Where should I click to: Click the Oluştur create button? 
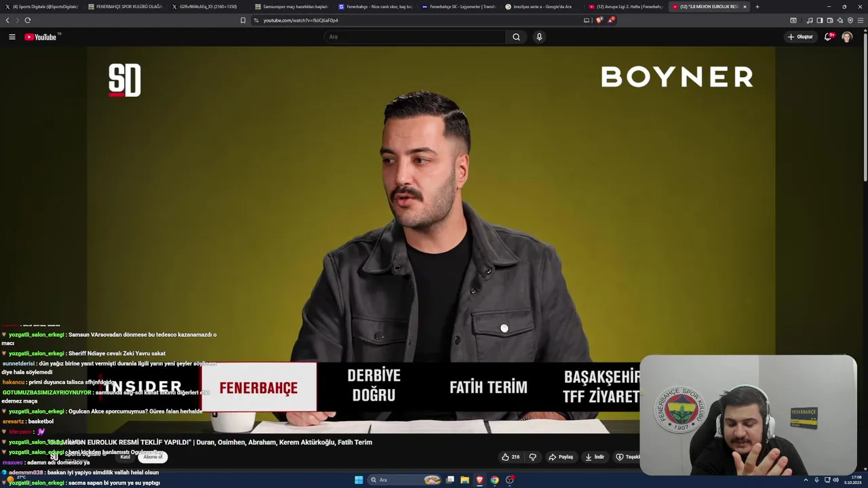(x=800, y=37)
